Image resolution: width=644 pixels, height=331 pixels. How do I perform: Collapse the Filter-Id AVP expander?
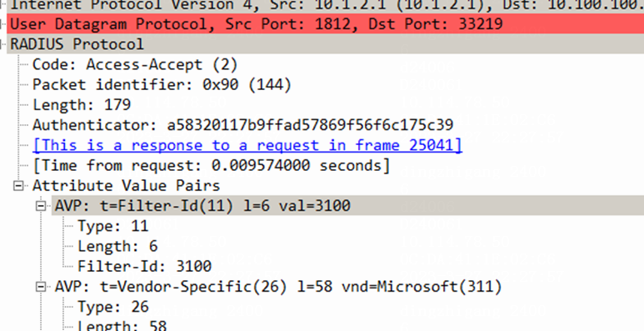(41, 206)
